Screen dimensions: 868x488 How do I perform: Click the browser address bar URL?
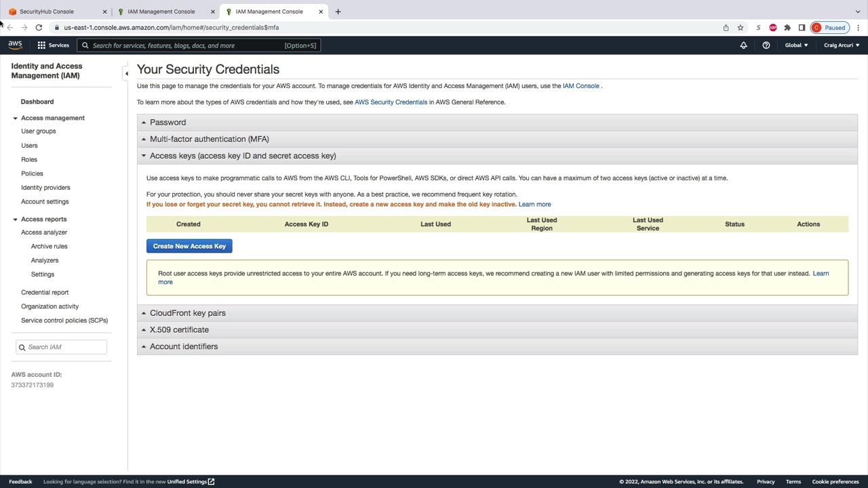[x=172, y=28]
